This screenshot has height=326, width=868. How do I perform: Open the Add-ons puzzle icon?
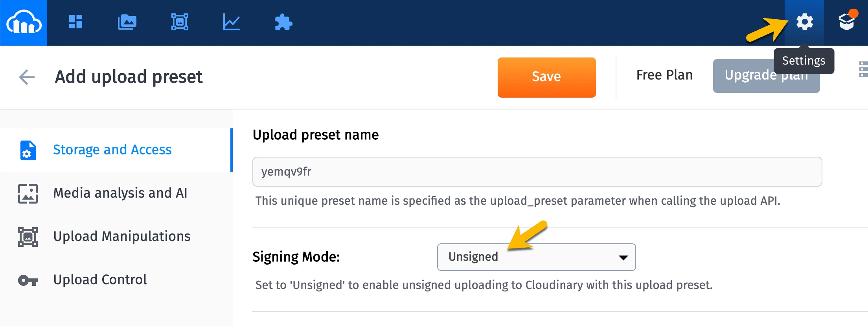point(283,22)
